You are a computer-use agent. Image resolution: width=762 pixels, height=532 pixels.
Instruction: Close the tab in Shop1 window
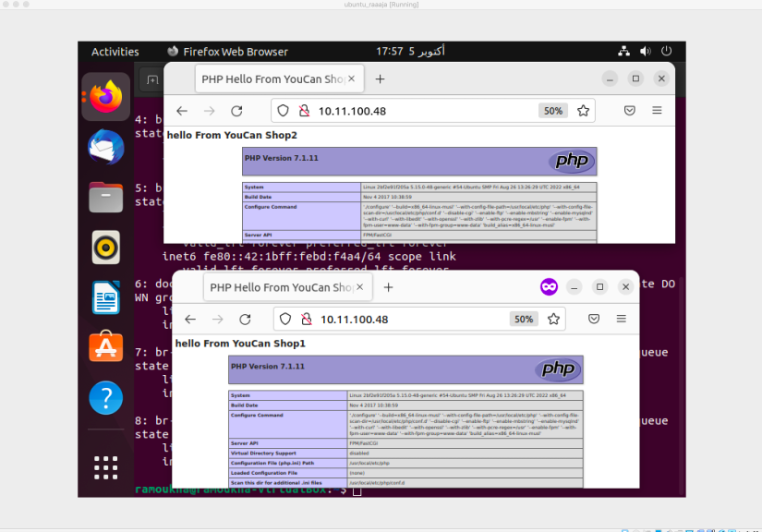pyautogui.click(x=359, y=287)
